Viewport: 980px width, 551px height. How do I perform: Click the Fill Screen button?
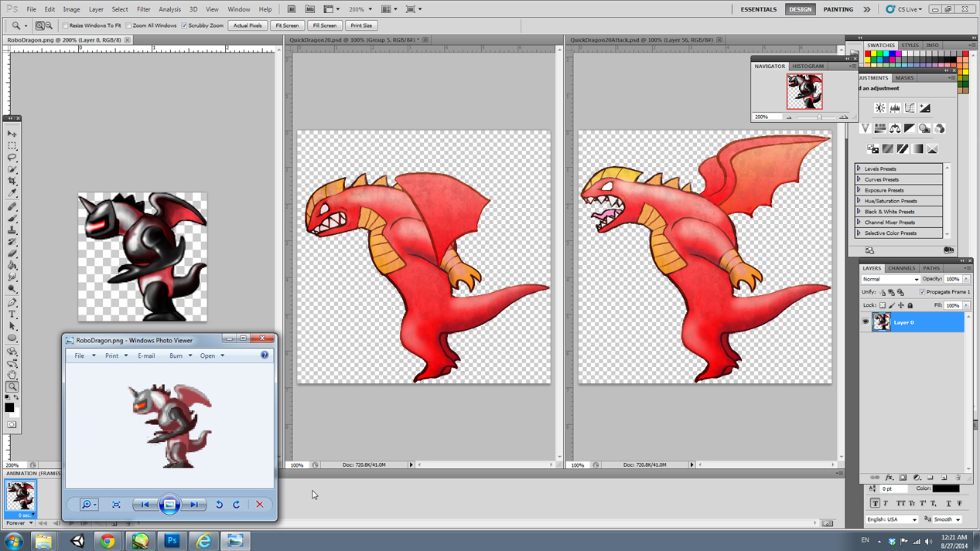[325, 26]
